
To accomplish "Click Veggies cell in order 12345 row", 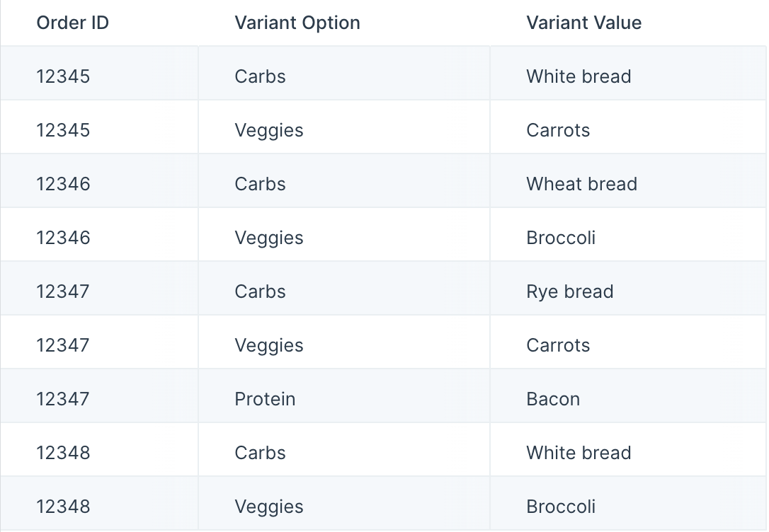I will (344, 127).
